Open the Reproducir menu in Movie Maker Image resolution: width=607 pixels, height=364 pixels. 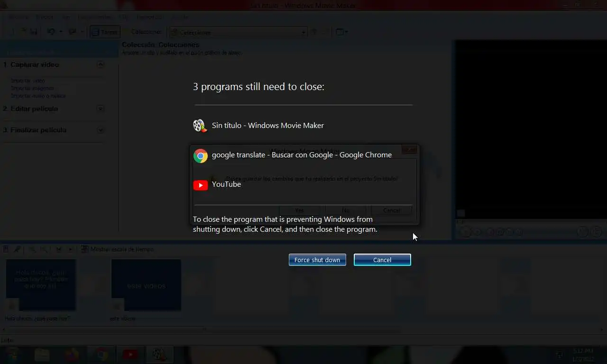tap(150, 17)
